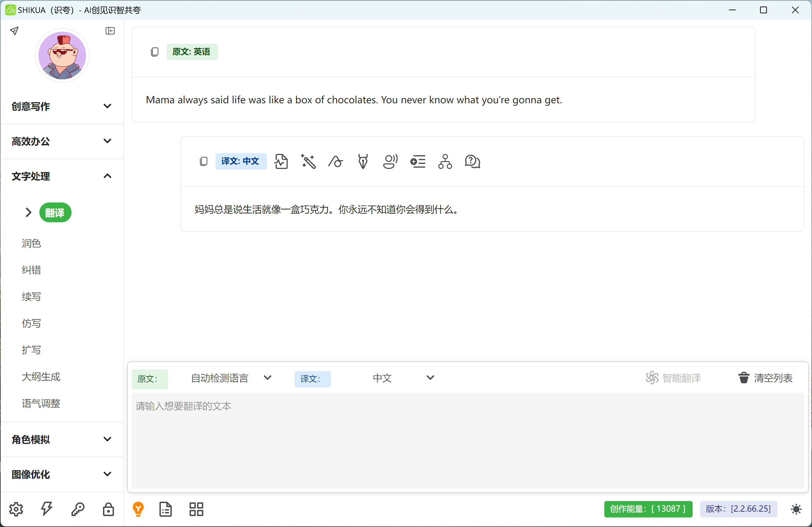The height and width of the screenshot is (527, 812).
Task: Click the arrow beside 翻译 item
Action: tap(28, 213)
